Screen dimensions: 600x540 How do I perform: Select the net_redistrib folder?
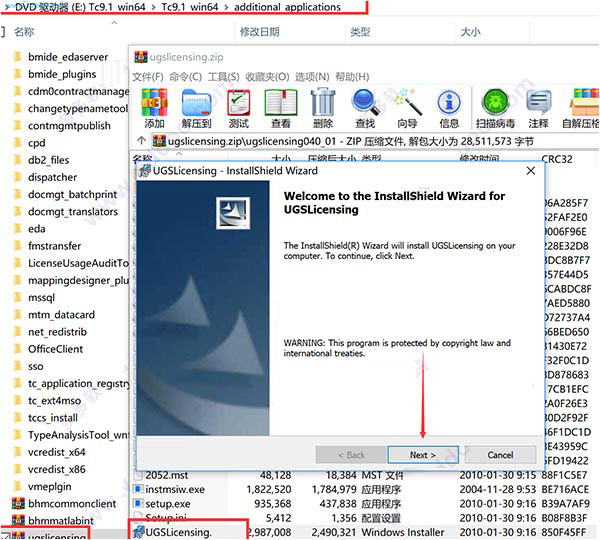click(x=57, y=332)
